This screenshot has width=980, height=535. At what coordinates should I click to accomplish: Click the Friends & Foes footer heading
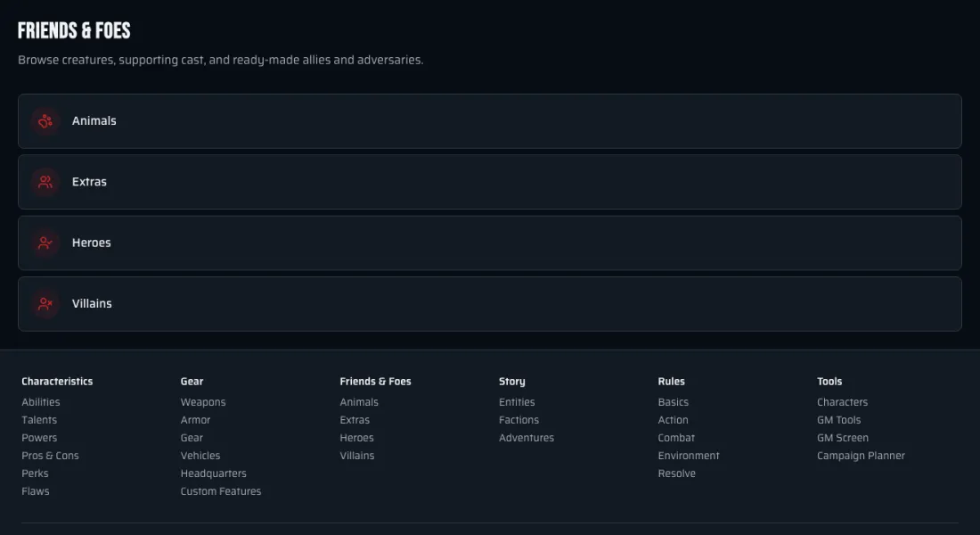click(376, 381)
